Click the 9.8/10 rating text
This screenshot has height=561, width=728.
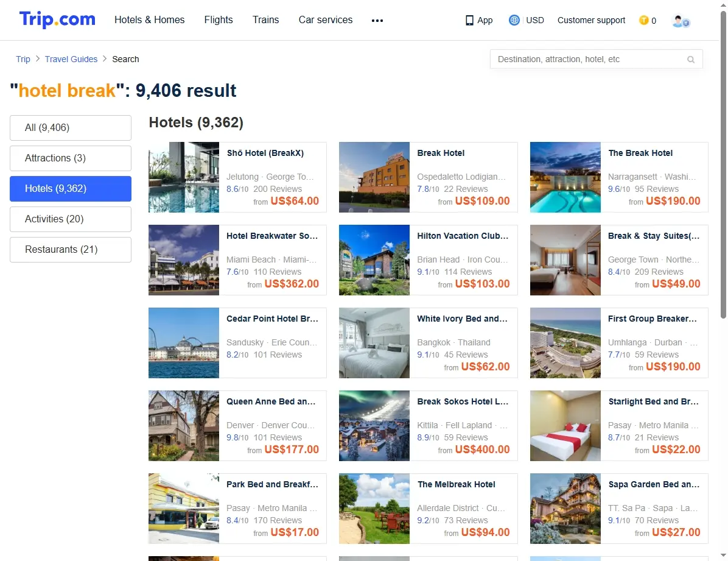[x=237, y=437]
